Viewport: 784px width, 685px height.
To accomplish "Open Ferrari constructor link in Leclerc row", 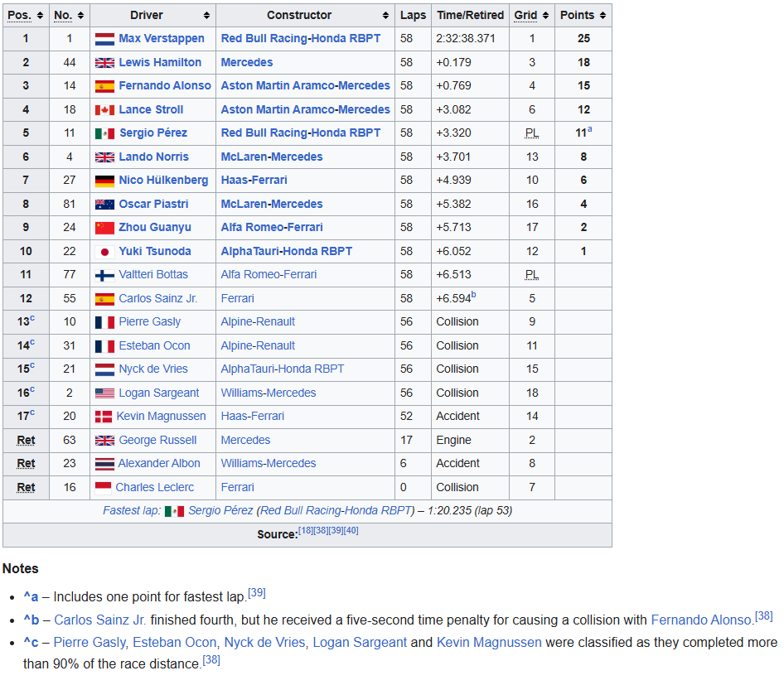I will 238,487.
